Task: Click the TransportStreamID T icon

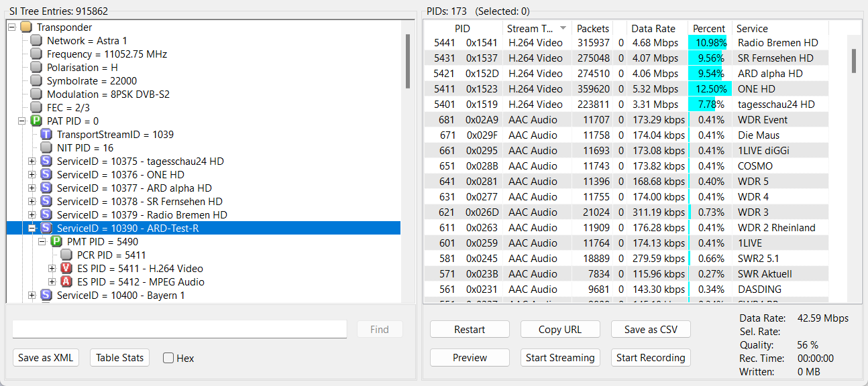Action: (46, 135)
